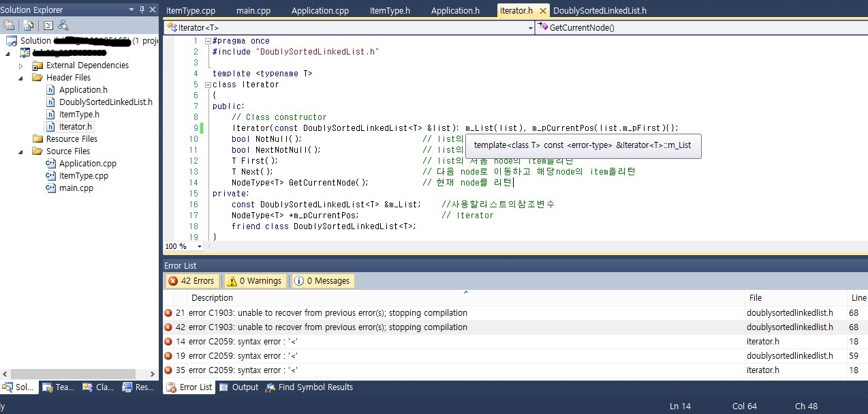Toggle the 0 Warnings filter button
The height and width of the screenshot is (414, 868).
click(x=254, y=281)
